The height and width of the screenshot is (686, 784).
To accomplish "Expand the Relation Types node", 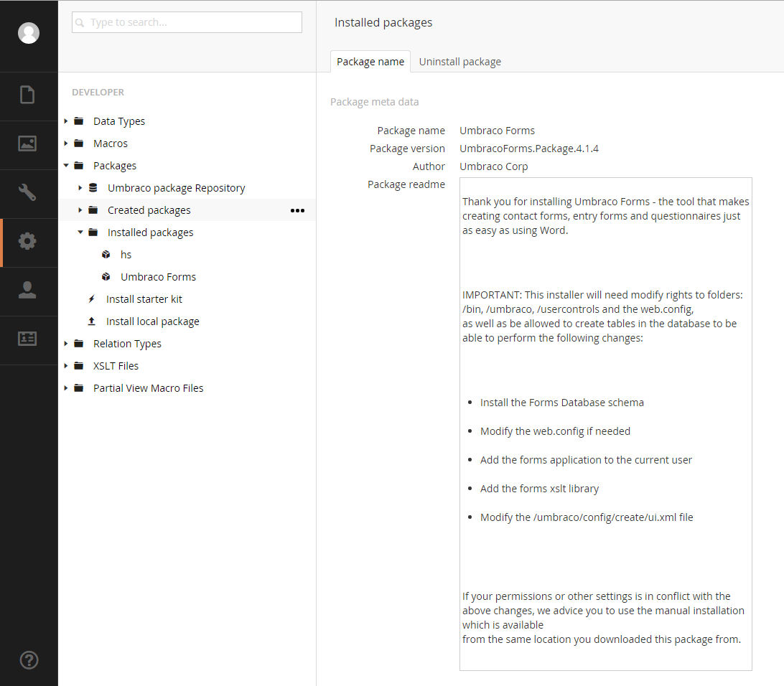I will (x=65, y=343).
